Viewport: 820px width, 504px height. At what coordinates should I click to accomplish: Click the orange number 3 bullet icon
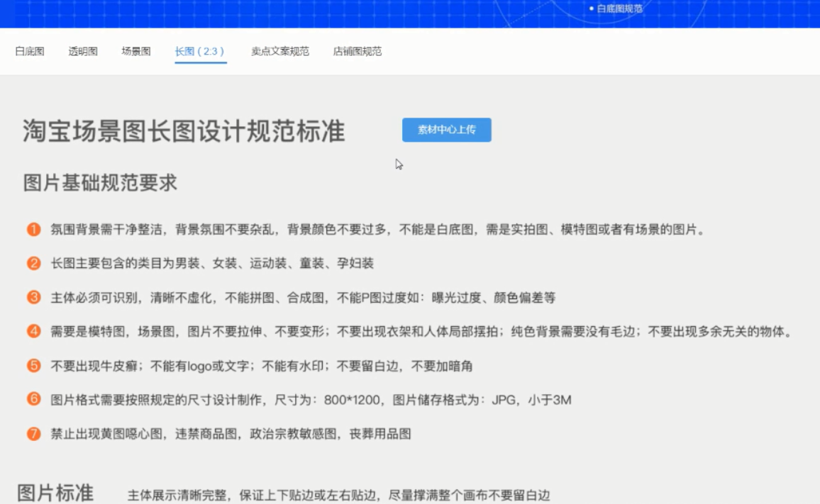click(33, 298)
